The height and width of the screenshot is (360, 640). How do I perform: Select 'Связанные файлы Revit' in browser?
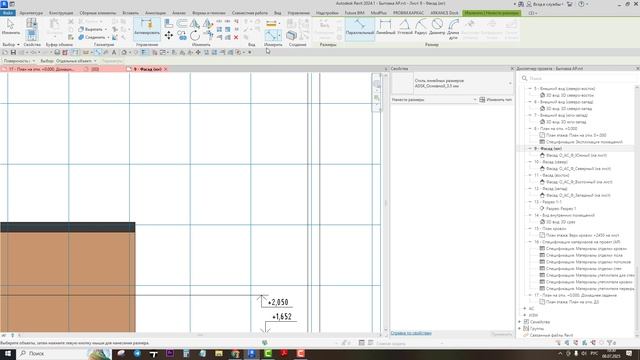pos(551,335)
